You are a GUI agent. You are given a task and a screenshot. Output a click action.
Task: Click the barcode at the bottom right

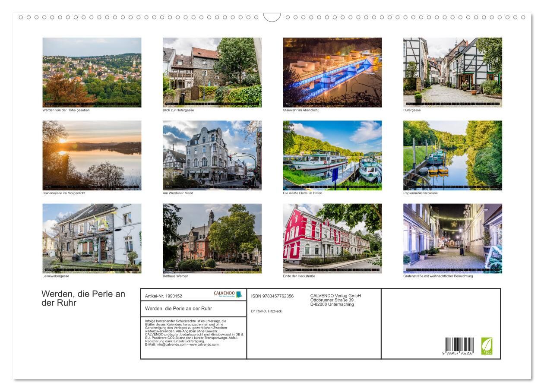[459, 346]
